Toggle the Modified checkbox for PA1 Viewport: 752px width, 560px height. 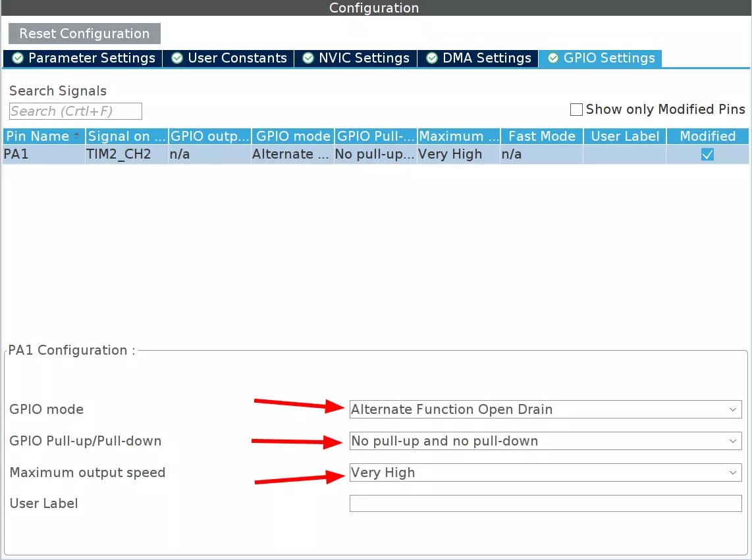coord(707,155)
